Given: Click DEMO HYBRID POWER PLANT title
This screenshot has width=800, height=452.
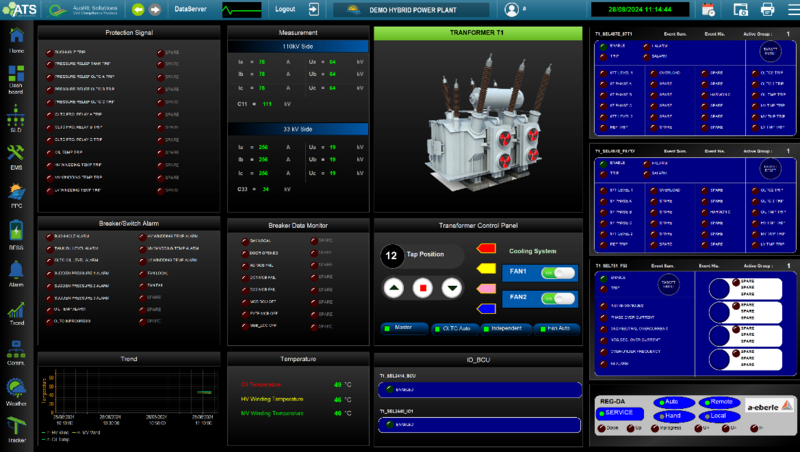Looking at the screenshot, I should [x=412, y=10].
